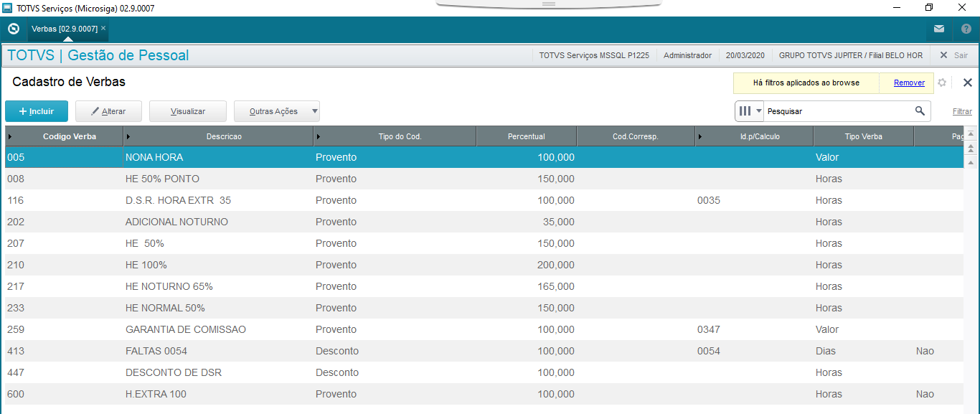The width and height of the screenshot is (980, 414).
Task: Click the Filtrar link
Action: [962, 111]
